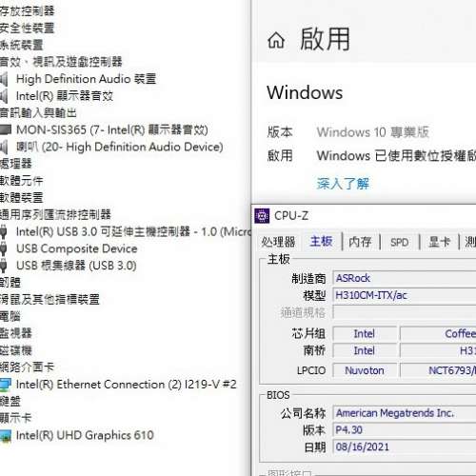476x476 pixels.
Task: Select USB Composite Device entry
Action: pos(76,248)
